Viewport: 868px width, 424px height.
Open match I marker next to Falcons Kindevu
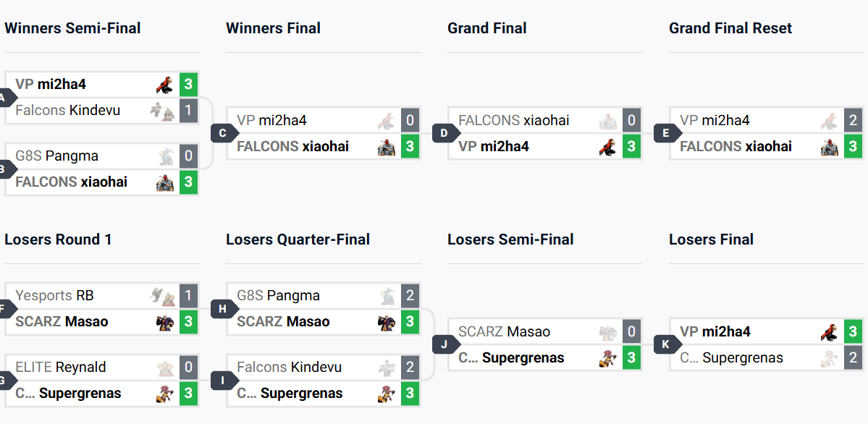224,381
